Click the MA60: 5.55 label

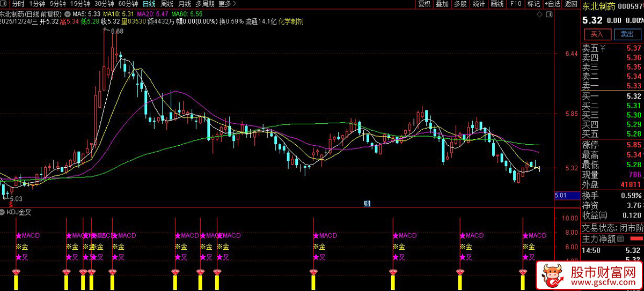click(187, 13)
